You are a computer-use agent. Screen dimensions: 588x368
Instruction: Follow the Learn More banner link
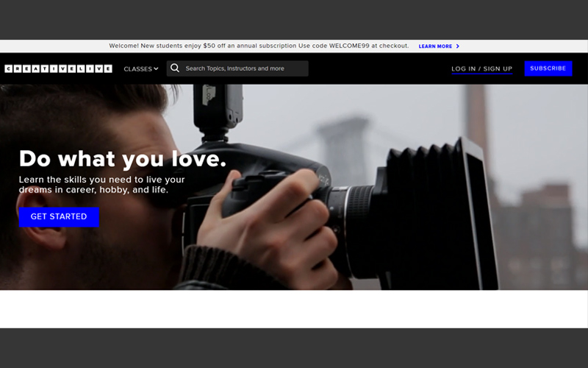point(435,46)
